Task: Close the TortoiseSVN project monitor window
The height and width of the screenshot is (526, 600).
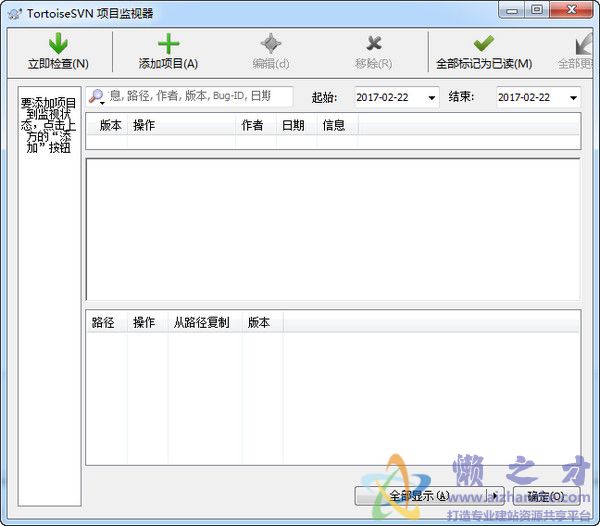Action: coord(571,10)
